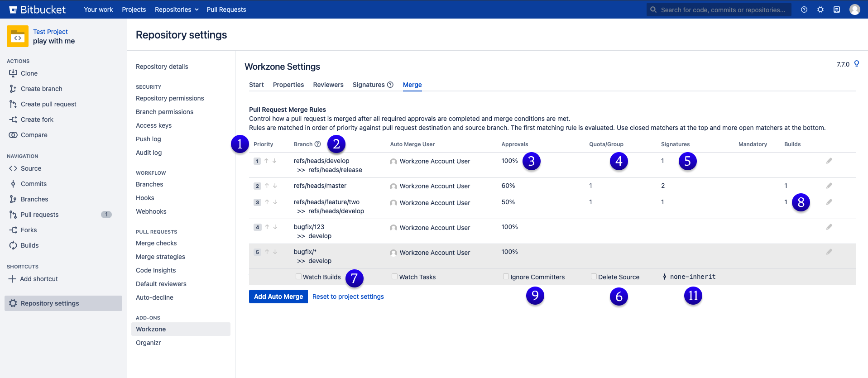Click the edit pencil for bugfix/123 rule

(x=829, y=227)
